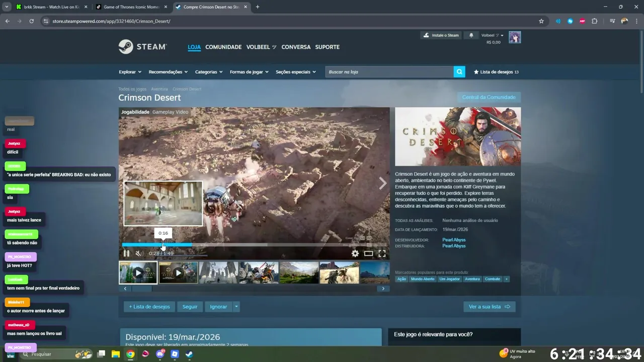
Task: Open the Chrome three-dot menu
Action: coord(636,21)
